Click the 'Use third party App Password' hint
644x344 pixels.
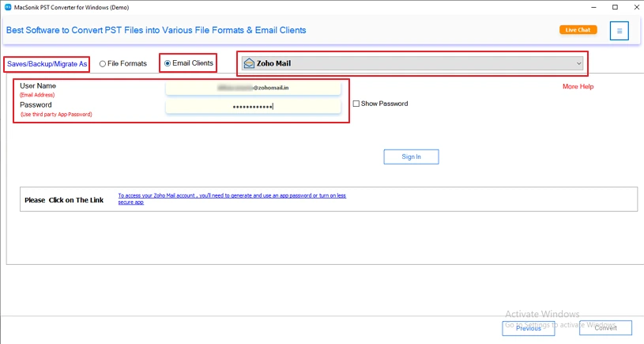(56, 114)
